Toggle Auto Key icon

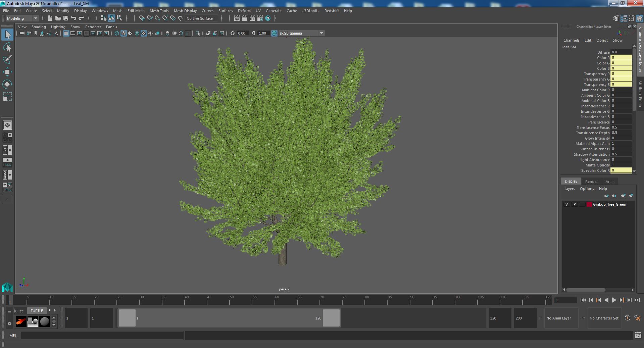[x=628, y=318]
